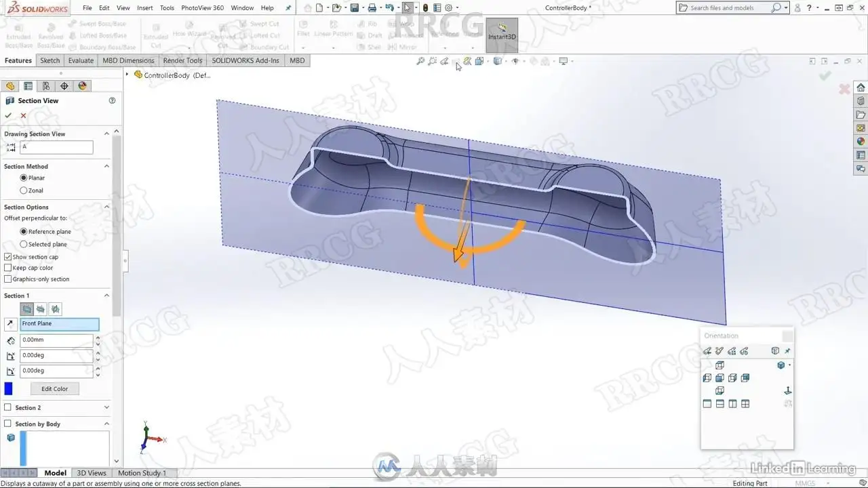Choose Top plane button in Section 1
Viewport: 868px width, 488px height.
click(41, 309)
